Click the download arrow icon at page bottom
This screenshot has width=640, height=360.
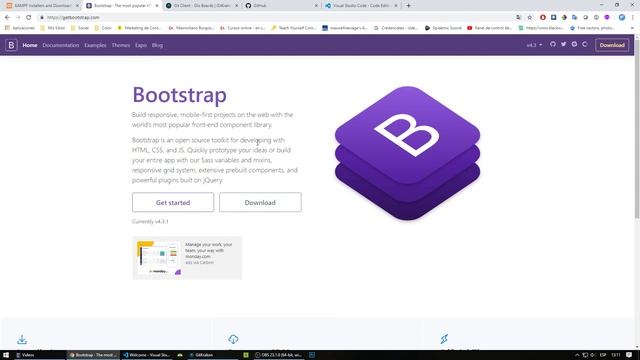22,339
